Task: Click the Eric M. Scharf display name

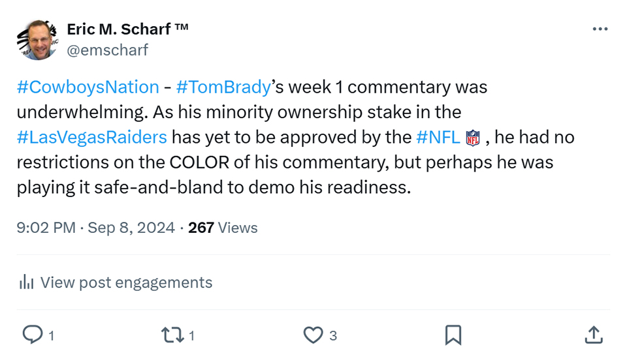Action: [127, 29]
